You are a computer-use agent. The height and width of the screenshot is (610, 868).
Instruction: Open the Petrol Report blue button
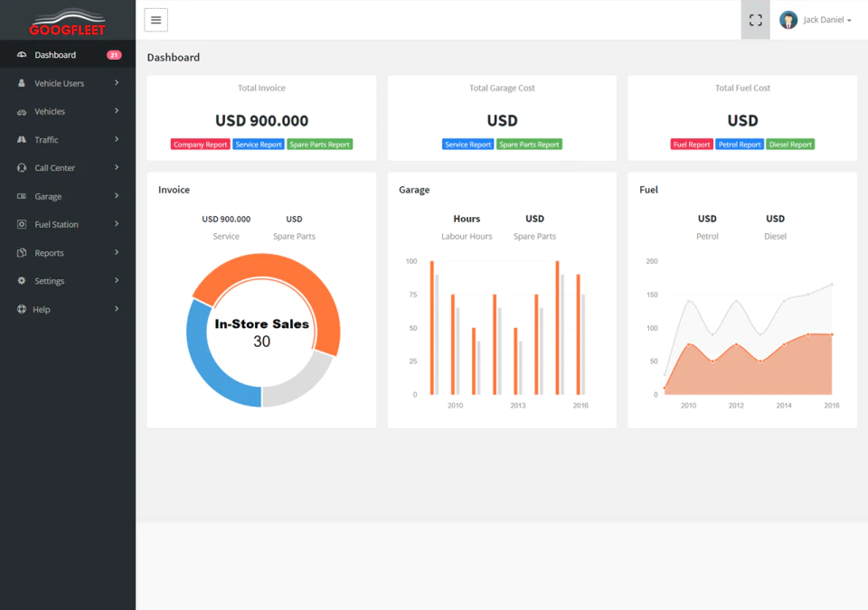click(740, 145)
